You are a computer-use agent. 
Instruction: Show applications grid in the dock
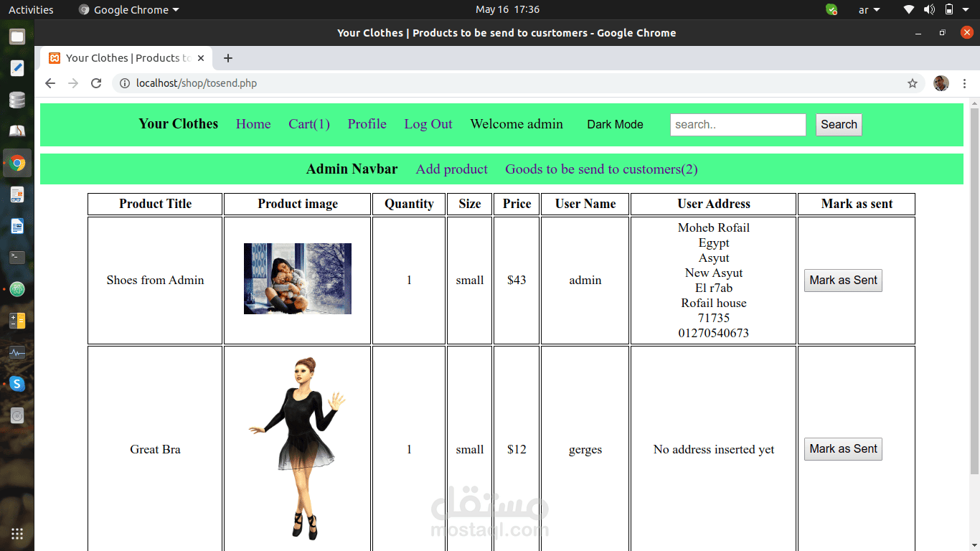[x=17, y=533]
